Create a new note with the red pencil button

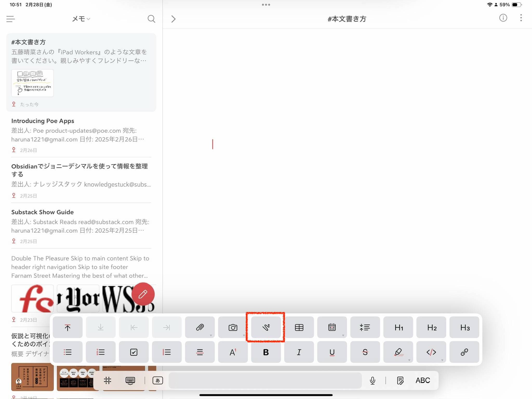point(143,294)
